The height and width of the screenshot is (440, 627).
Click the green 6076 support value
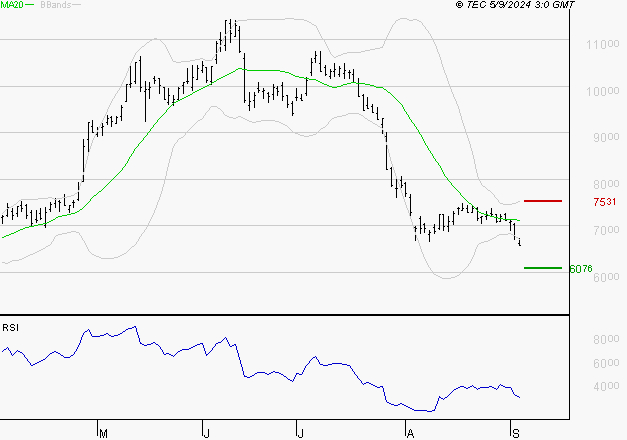click(581, 269)
